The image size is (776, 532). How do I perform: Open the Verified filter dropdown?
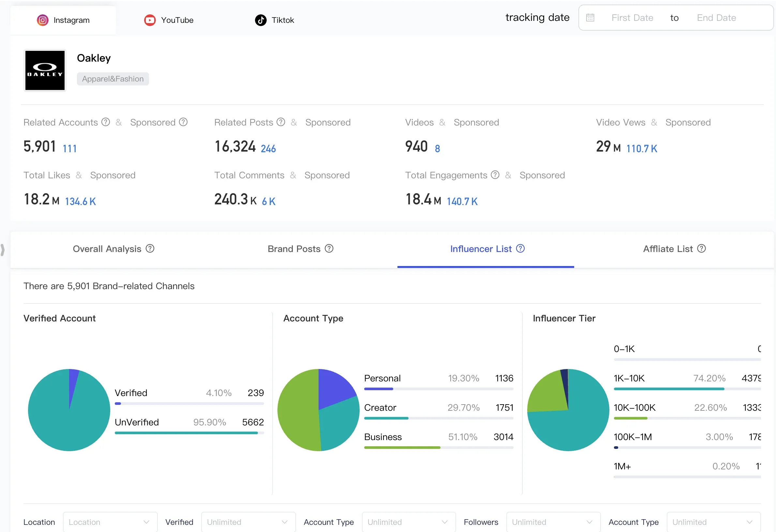248,522
